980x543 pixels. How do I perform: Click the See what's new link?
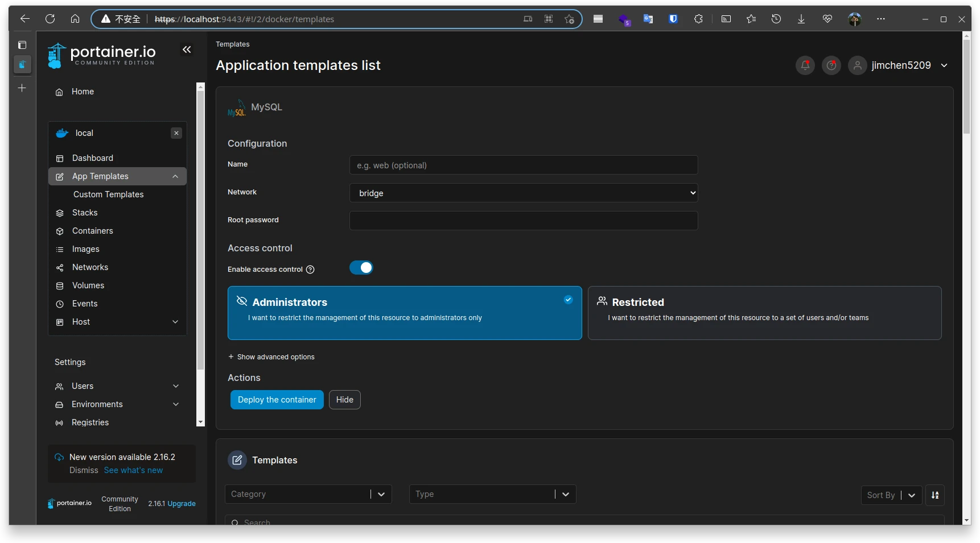tap(133, 470)
